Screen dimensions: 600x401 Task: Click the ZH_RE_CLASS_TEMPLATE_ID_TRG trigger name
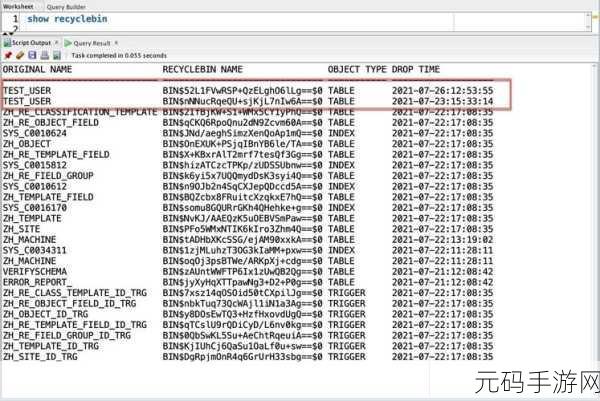75,293
